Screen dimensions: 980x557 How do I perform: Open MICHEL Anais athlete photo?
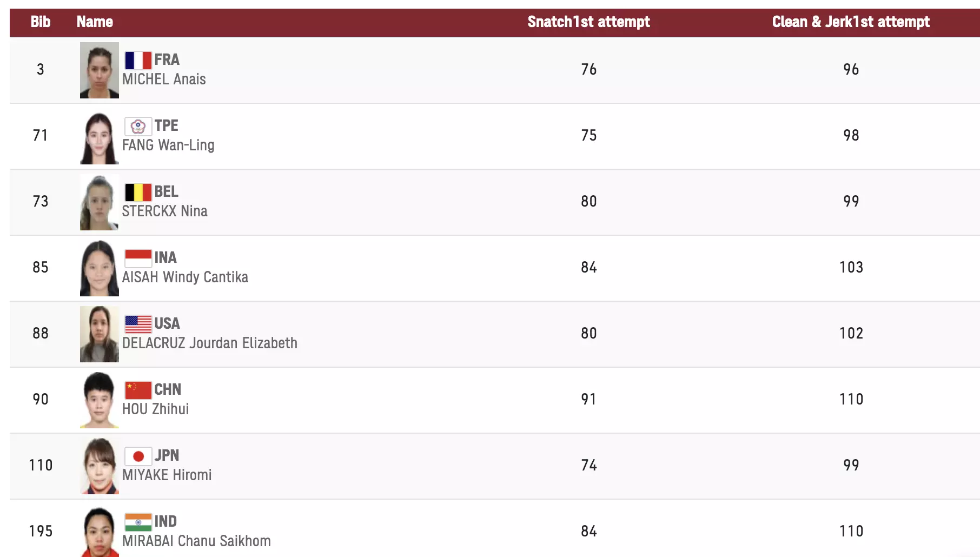100,70
